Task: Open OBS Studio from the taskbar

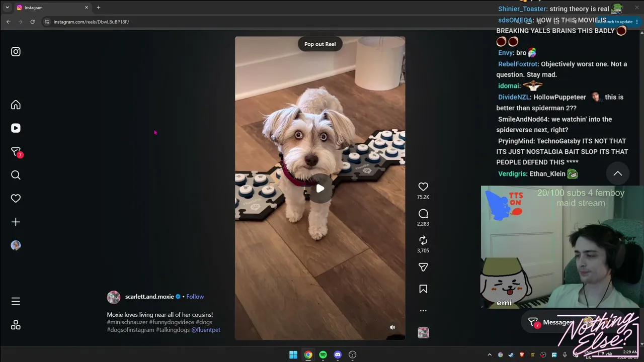Action: coord(353,354)
